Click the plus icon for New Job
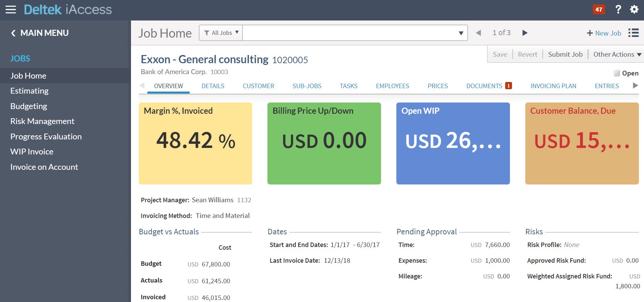Image resolution: width=644 pixels, height=302 pixels. [x=590, y=33]
